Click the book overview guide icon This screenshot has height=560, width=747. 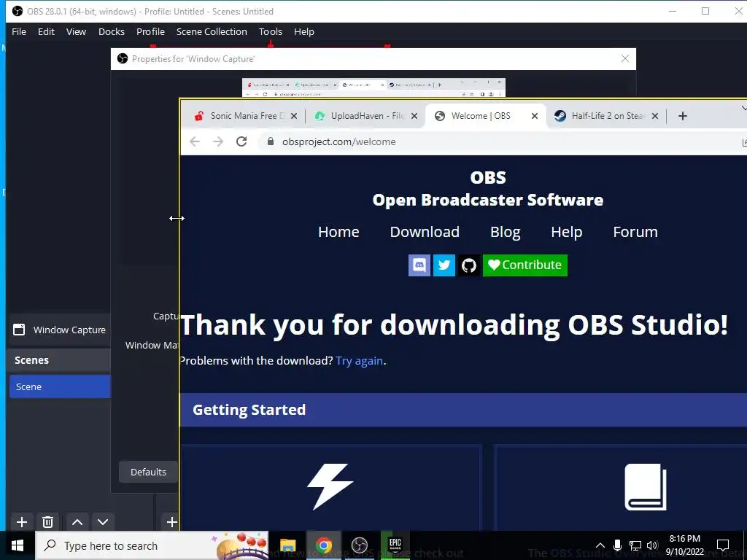coord(646,486)
